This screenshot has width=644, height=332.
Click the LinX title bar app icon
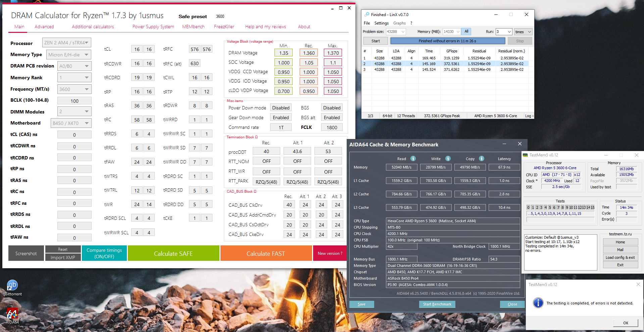point(367,14)
